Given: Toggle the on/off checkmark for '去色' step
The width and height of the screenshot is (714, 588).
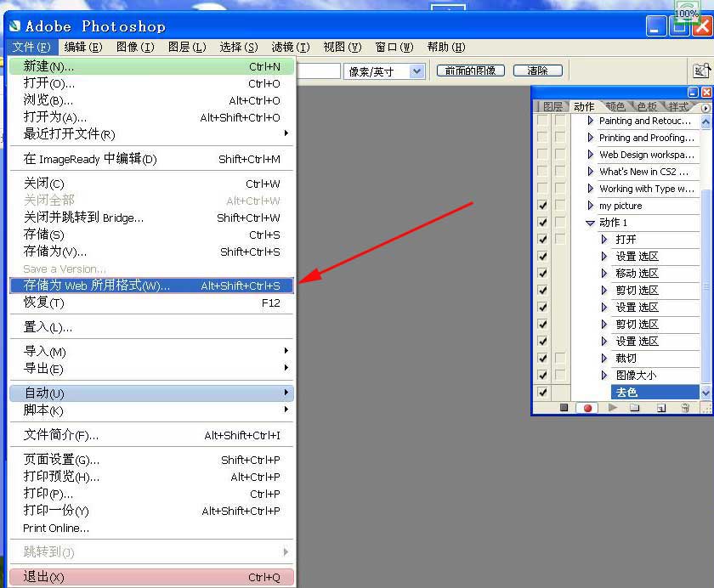Looking at the screenshot, I should [x=542, y=392].
